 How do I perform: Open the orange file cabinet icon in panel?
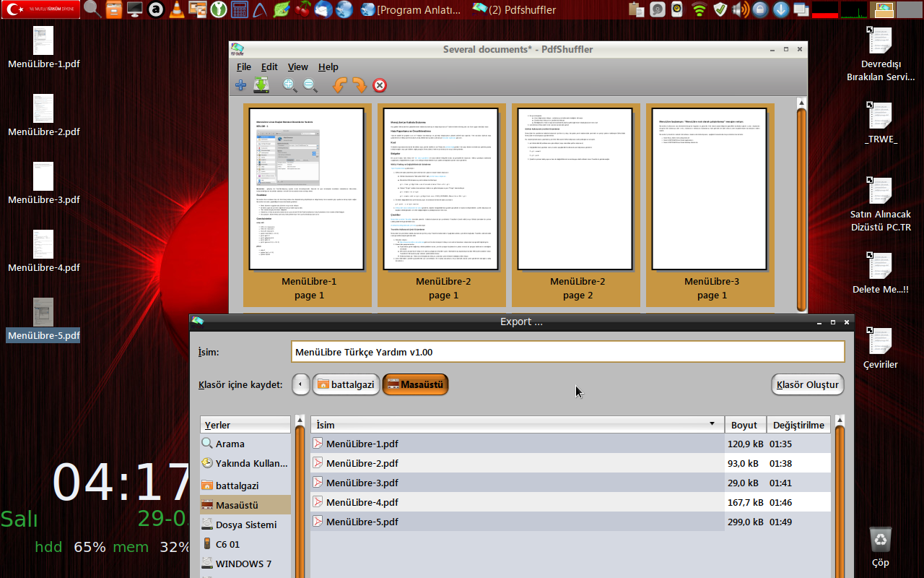pos(113,9)
